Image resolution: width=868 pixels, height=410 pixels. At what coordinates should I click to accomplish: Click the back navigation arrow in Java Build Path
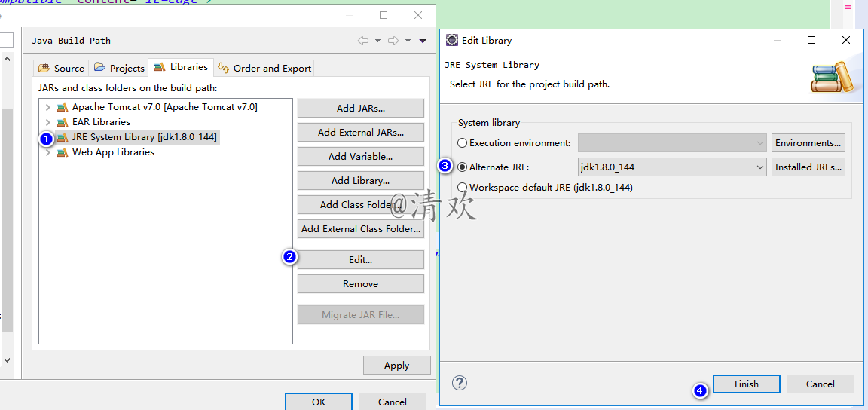coord(363,41)
